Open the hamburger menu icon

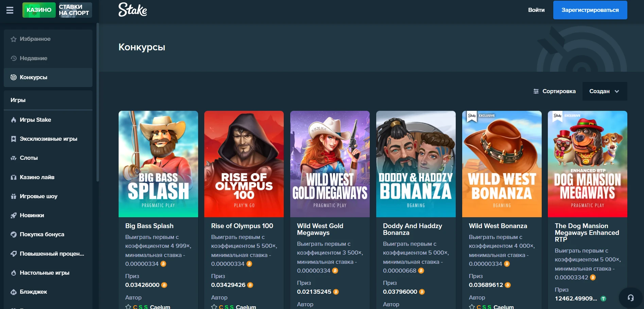click(10, 10)
